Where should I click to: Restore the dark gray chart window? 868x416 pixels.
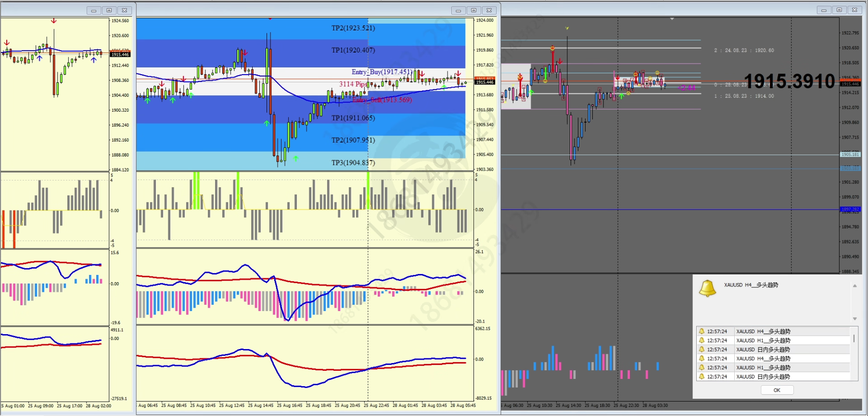pyautogui.click(x=840, y=10)
